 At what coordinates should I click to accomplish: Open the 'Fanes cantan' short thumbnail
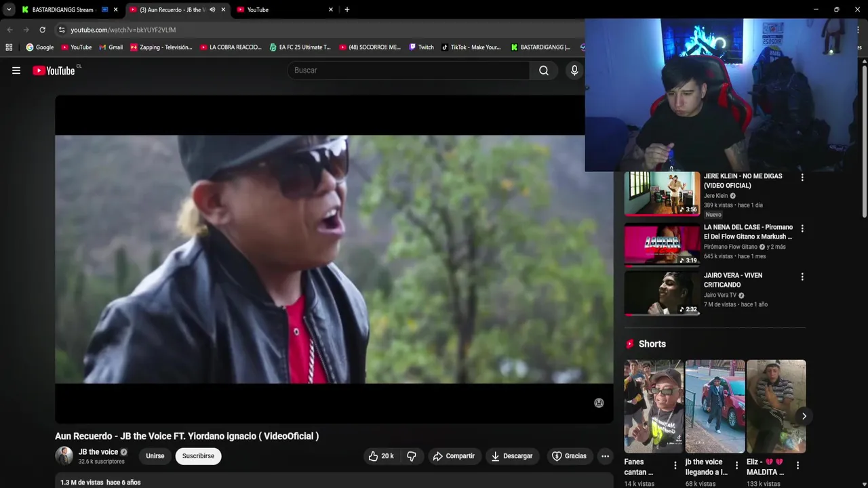[x=654, y=406]
